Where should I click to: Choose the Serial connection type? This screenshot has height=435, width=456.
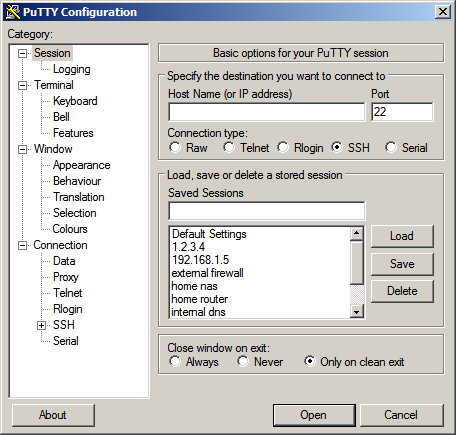391,147
